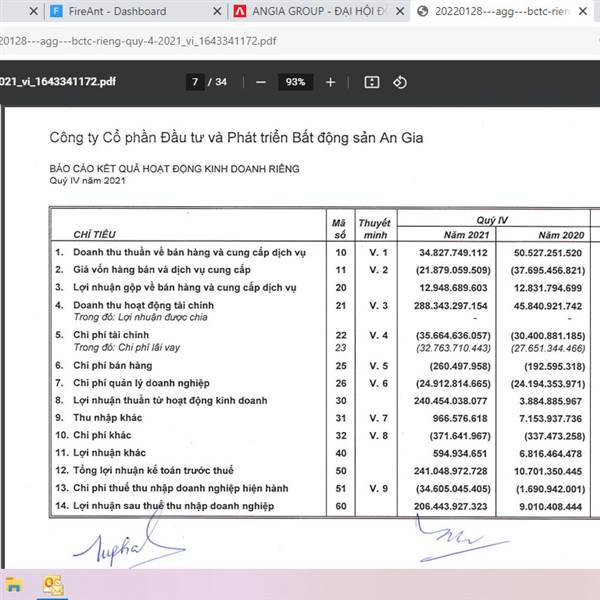Click value (35.664.636.057)
The height and width of the screenshot is (600, 600).
(x=453, y=336)
